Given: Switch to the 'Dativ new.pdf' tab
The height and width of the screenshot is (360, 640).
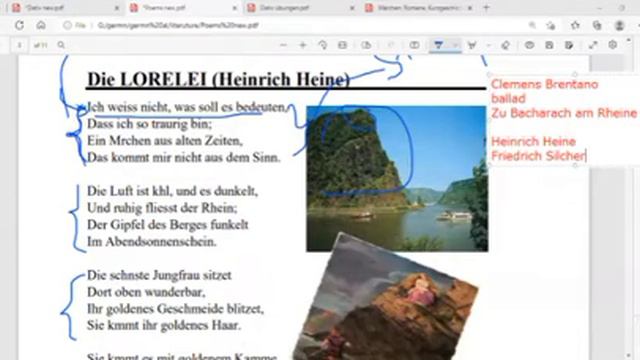Looking at the screenshot, I should point(65,8).
